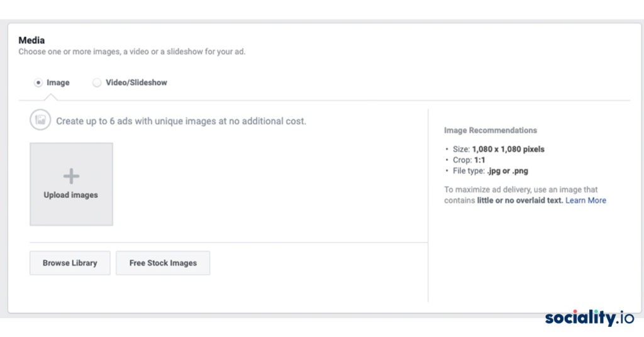The height and width of the screenshot is (337, 644).
Task: Select the Video/Slideshow radio button
Action: click(x=96, y=82)
